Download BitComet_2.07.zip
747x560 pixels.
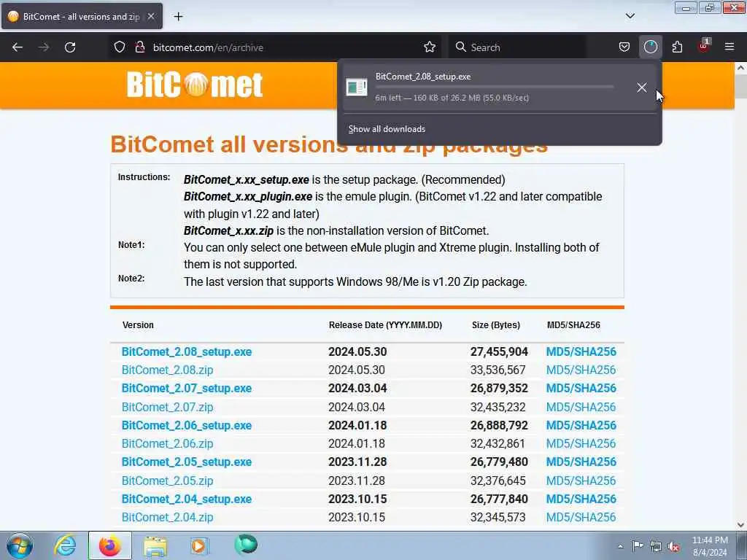(167, 407)
